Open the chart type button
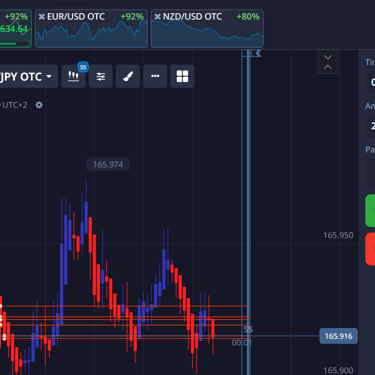The width and height of the screenshot is (375, 375). pos(73,76)
